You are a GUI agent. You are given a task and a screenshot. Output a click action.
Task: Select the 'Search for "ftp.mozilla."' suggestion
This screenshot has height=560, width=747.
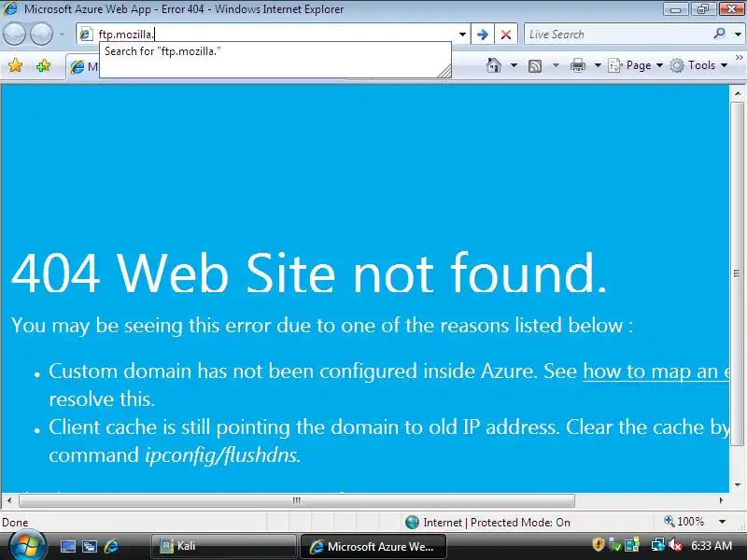275,51
